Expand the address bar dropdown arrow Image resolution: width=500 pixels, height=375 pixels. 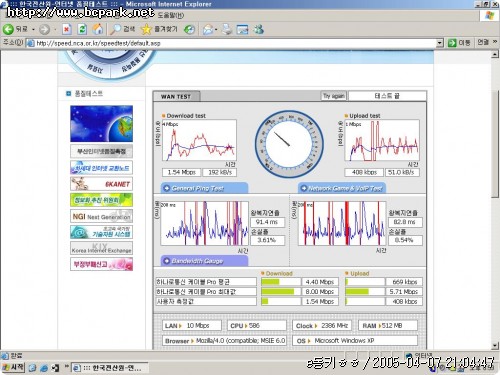(440, 43)
